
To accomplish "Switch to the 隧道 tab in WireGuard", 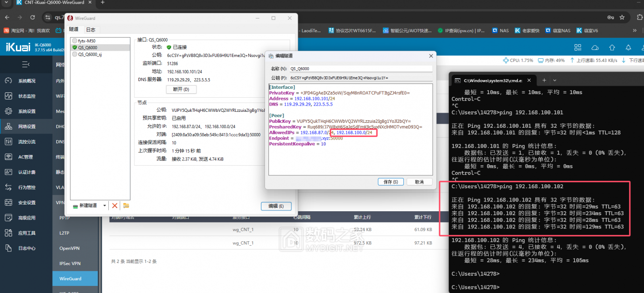I will click(x=74, y=30).
